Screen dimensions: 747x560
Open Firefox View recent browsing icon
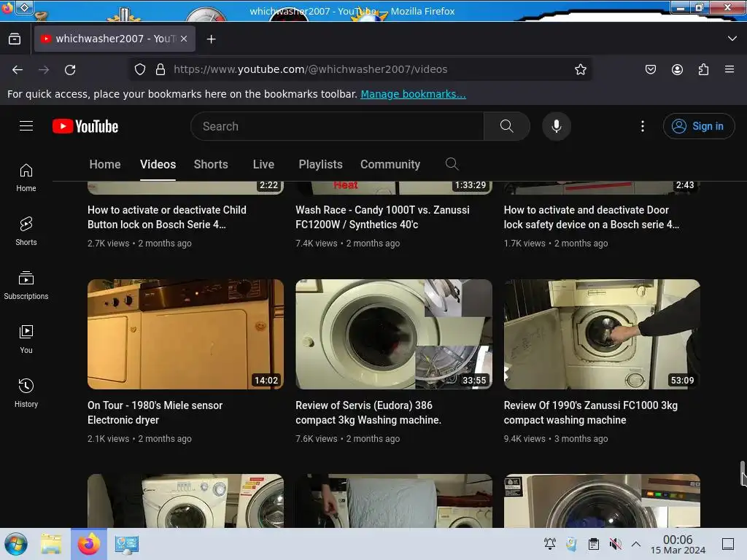click(x=15, y=39)
